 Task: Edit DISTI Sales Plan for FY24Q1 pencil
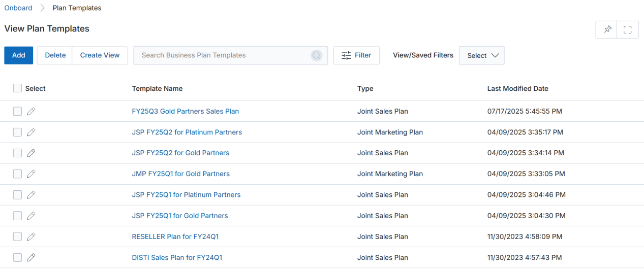point(31,257)
